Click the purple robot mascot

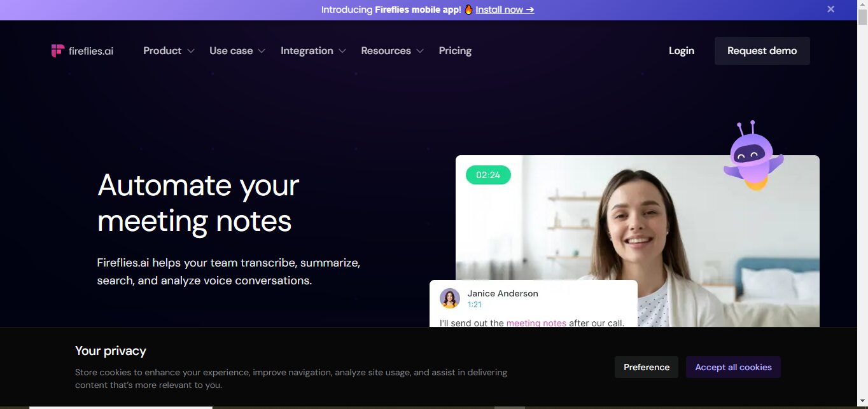click(x=753, y=156)
